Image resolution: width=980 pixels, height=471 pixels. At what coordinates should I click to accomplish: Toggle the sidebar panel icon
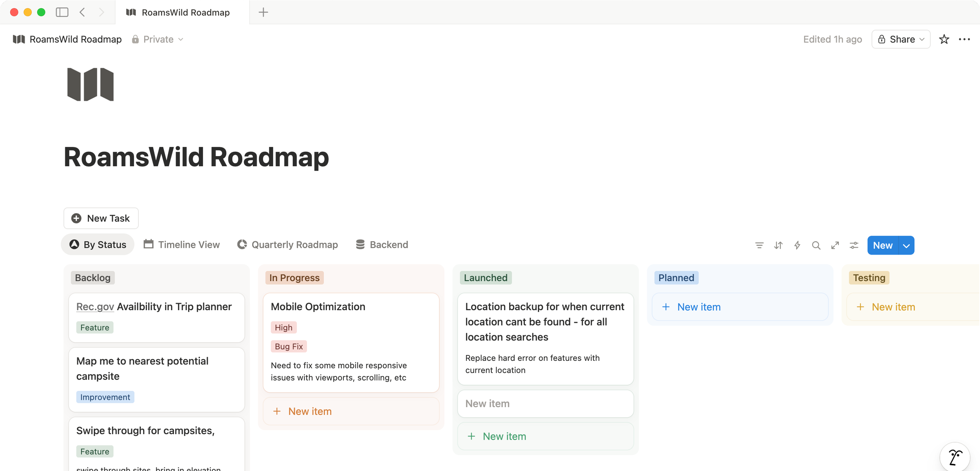tap(62, 12)
